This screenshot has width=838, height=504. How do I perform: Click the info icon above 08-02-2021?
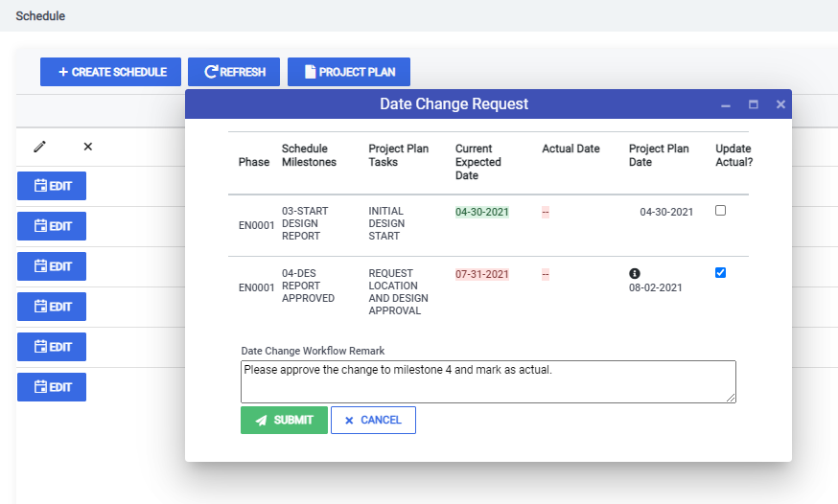635,273
